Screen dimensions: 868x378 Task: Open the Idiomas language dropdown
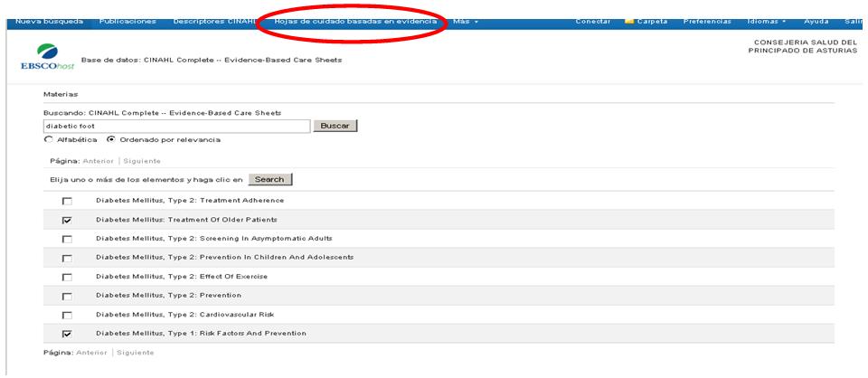pos(767,21)
